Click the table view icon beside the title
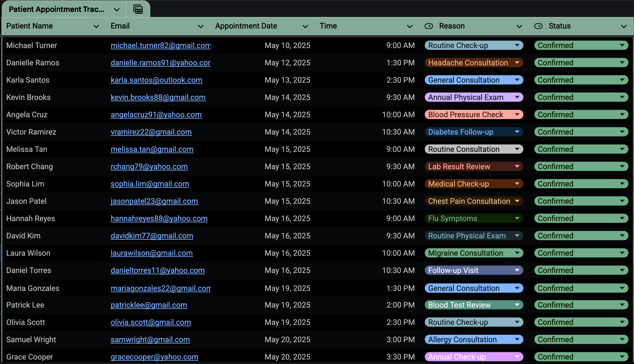Image resolution: width=634 pixels, height=364 pixels. pyautogui.click(x=138, y=9)
